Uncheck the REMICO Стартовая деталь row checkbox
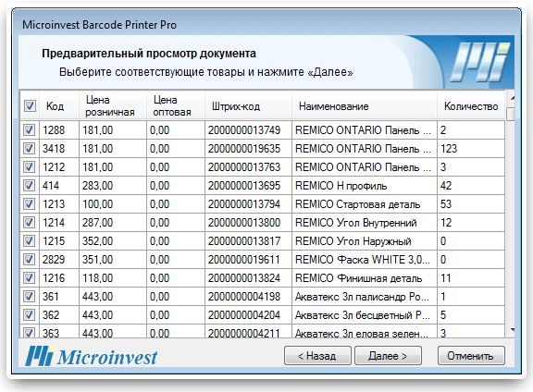Viewport: 533px width, 392px height. 30,203
